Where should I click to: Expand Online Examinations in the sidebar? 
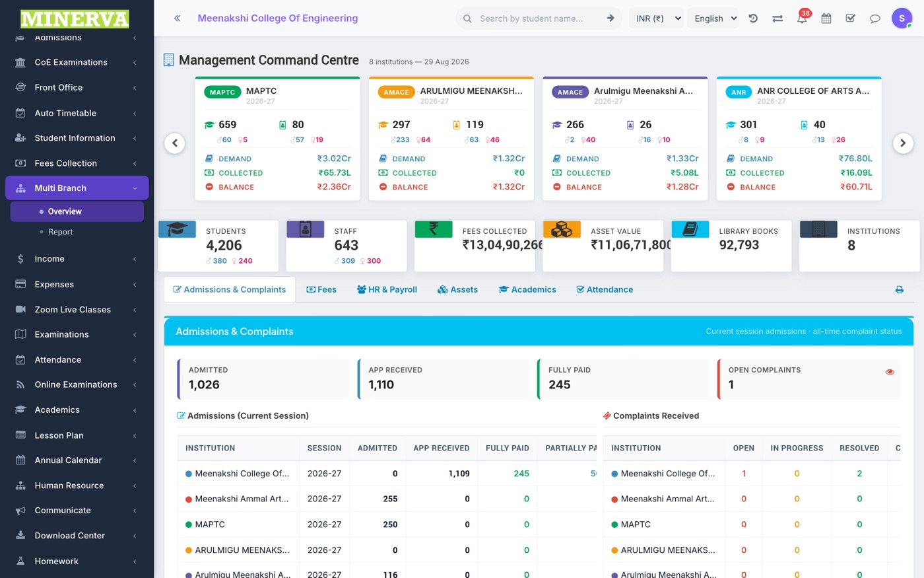pos(77,384)
